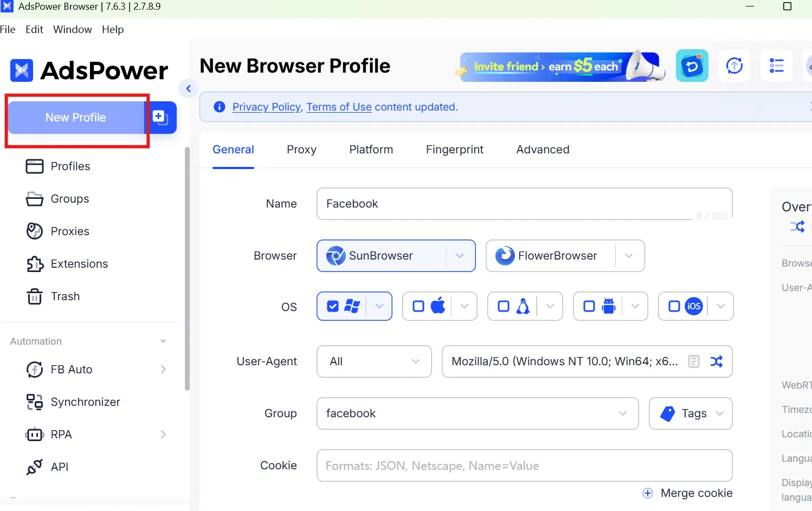The image size is (812, 511).
Task: Open iOS version dropdown arrow
Action: point(721,306)
